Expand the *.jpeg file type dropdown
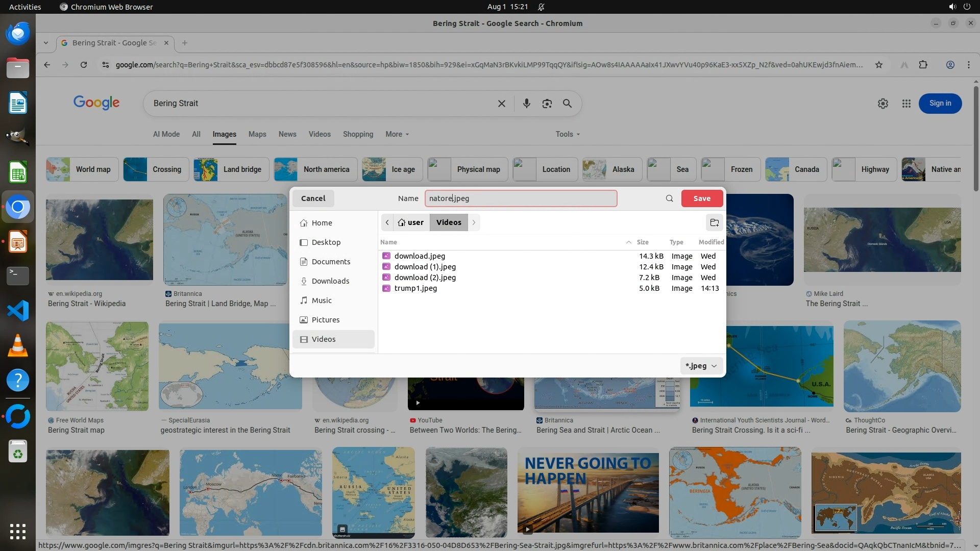The image size is (980, 551). coord(701,366)
